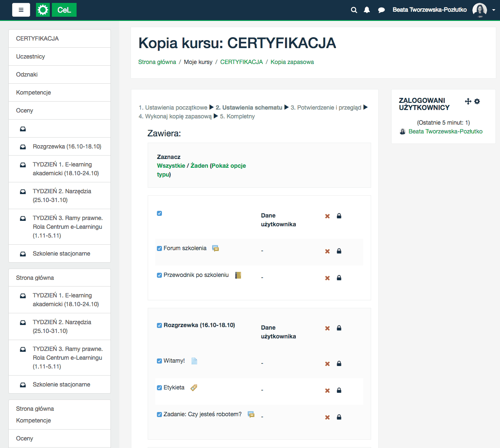Click red X in Przewodnik po szkoleniu row
The image size is (500, 448).
(327, 278)
